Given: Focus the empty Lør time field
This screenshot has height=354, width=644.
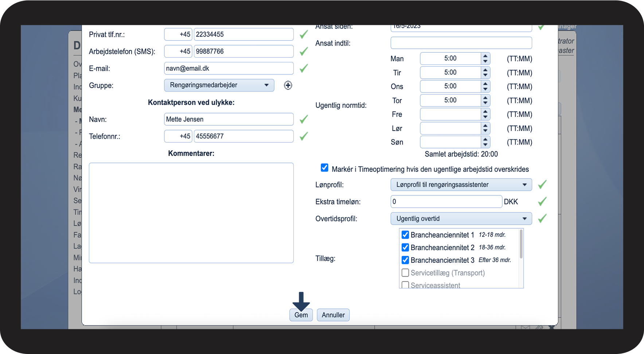Looking at the screenshot, I should click(x=450, y=128).
